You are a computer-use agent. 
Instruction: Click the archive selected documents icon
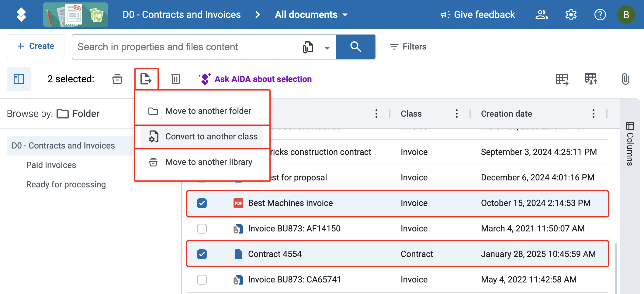(x=117, y=79)
